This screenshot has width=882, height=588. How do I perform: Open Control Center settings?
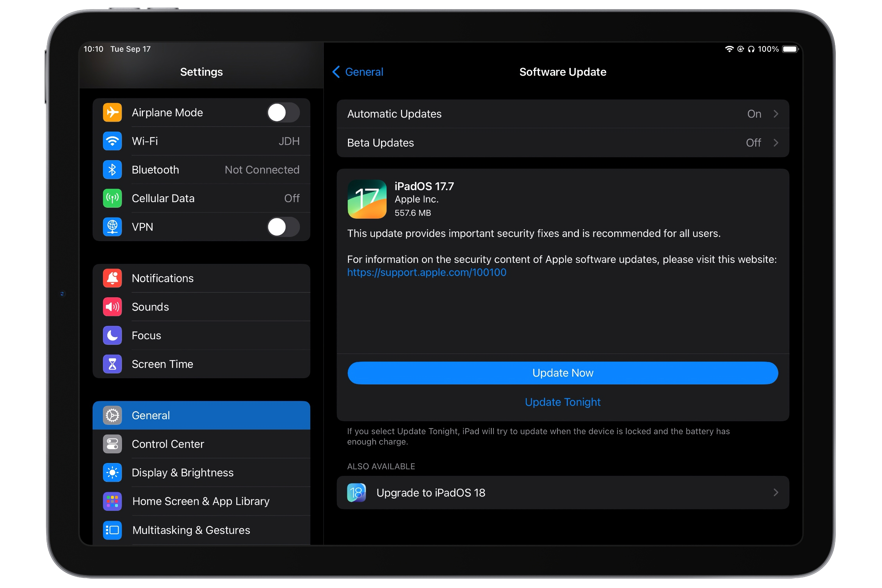201,444
